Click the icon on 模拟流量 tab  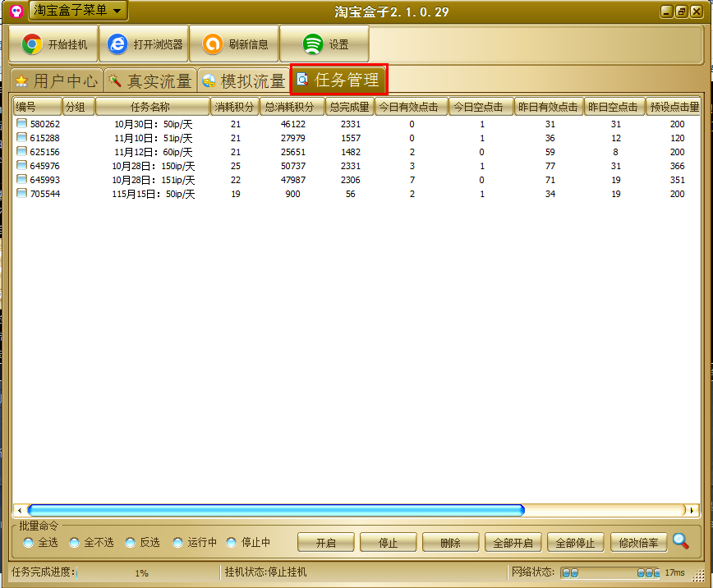(209, 81)
